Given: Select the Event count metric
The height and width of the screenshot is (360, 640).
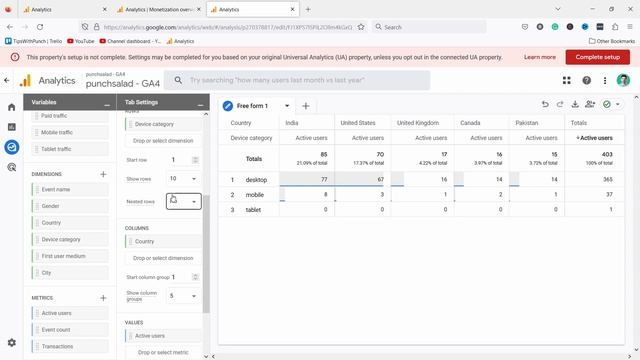Looking at the screenshot, I should click(70, 330).
